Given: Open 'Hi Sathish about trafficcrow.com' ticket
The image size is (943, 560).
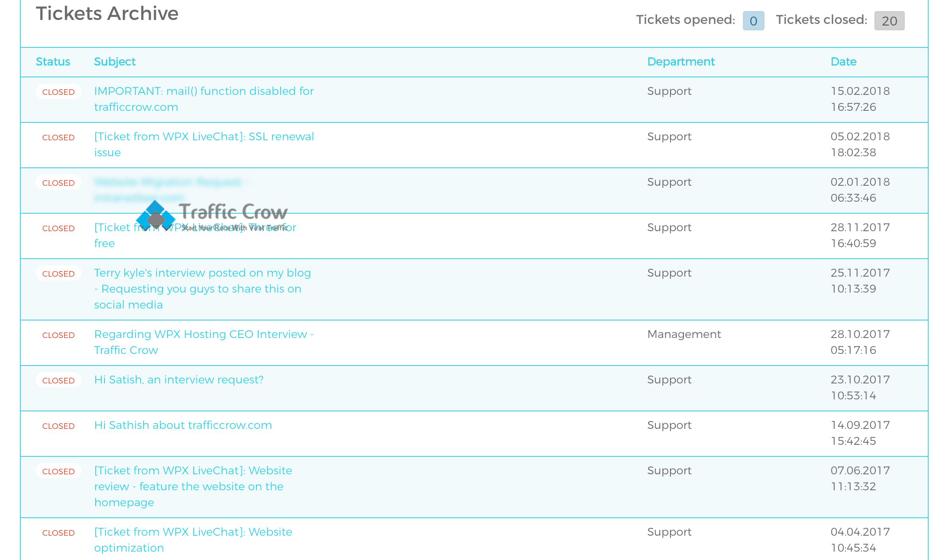Looking at the screenshot, I should [183, 425].
